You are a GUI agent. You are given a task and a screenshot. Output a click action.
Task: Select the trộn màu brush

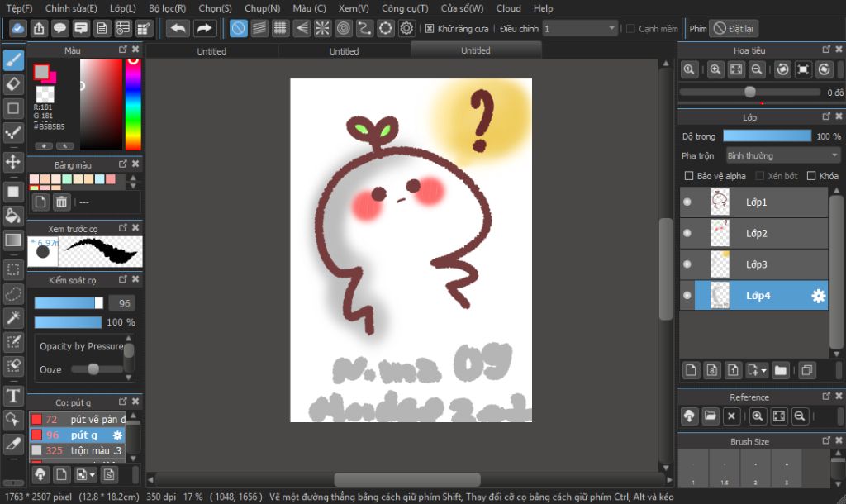(78, 450)
